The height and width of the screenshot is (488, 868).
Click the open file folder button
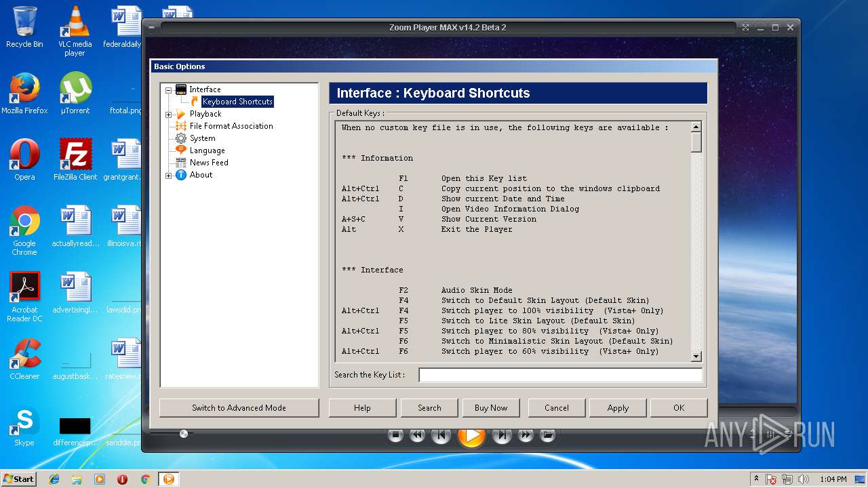547,435
